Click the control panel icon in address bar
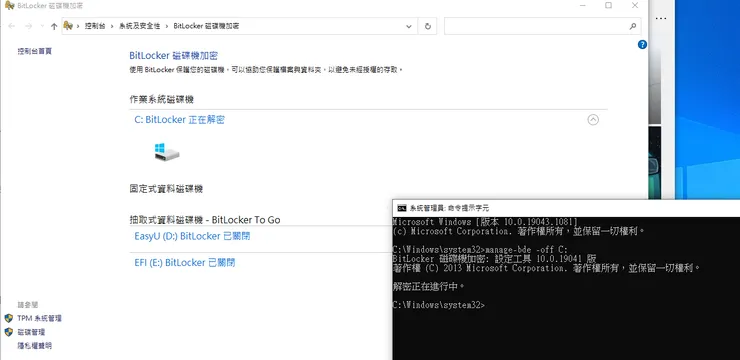 point(69,26)
